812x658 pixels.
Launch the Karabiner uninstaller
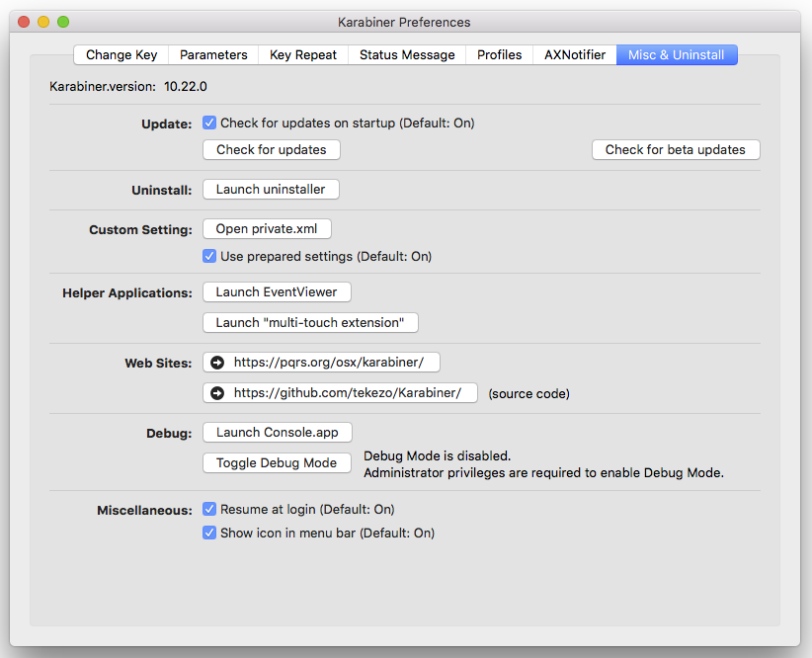point(271,190)
